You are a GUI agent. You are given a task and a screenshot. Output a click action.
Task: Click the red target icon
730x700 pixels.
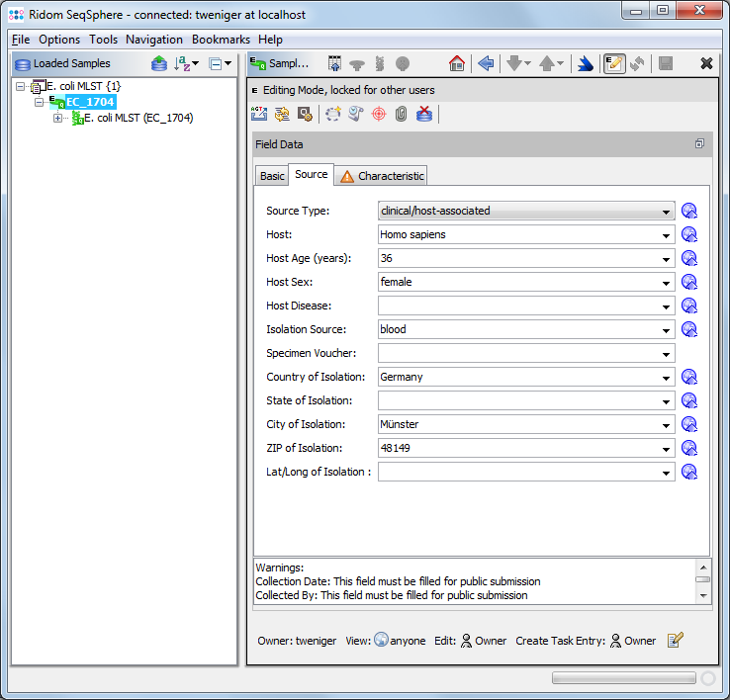(x=379, y=114)
